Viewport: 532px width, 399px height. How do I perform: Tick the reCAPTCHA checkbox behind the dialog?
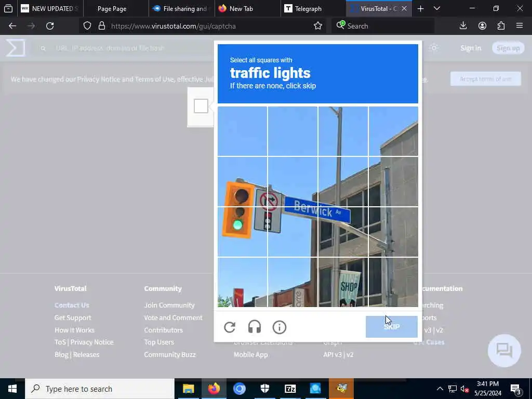[201, 106]
